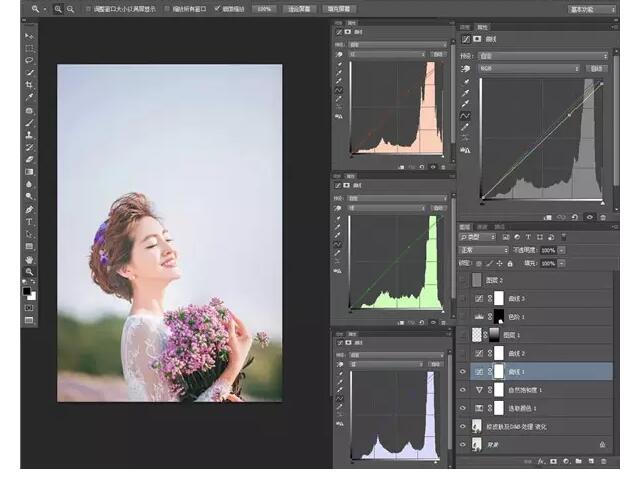The height and width of the screenshot is (480, 639).
Task: Select the Type tool
Action: point(29,221)
